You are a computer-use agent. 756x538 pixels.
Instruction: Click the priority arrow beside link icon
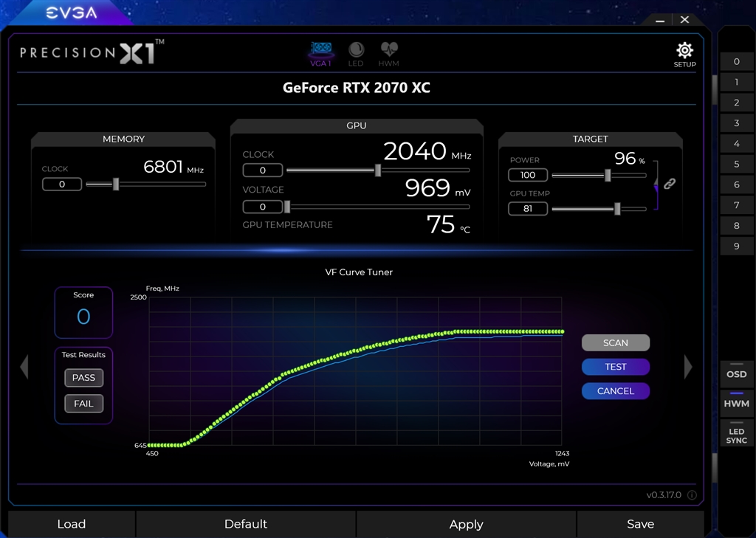[x=656, y=187]
